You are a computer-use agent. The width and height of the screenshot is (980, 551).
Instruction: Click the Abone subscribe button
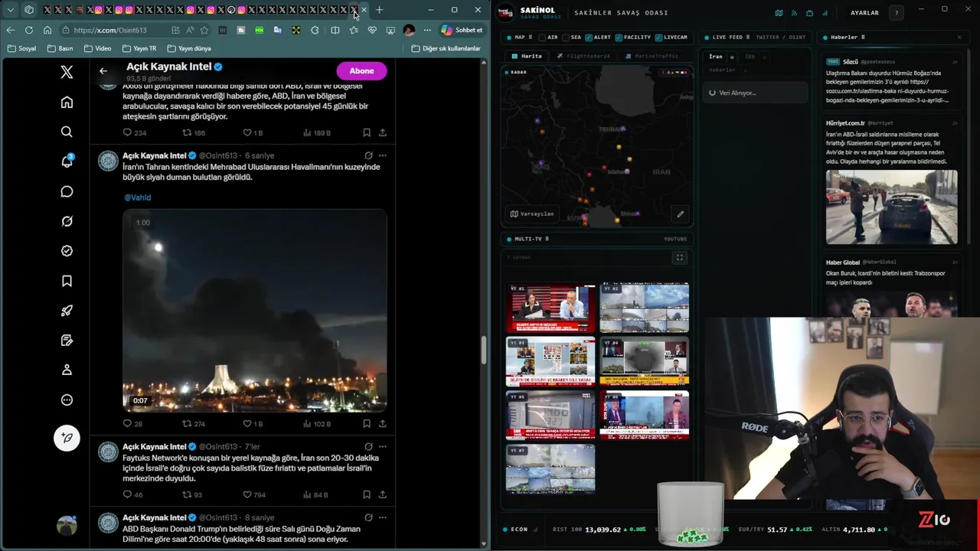pyautogui.click(x=361, y=70)
